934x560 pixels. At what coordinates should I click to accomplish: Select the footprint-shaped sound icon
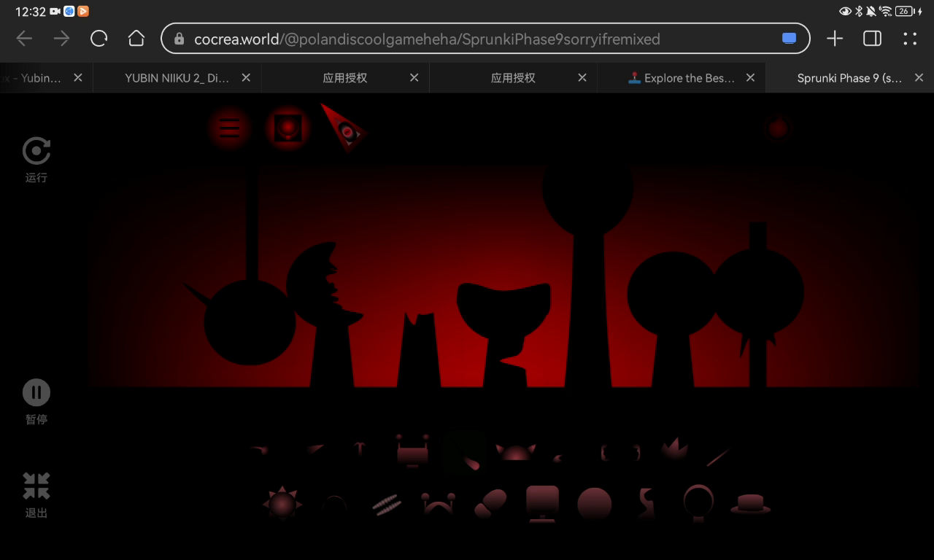coord(490,503)
